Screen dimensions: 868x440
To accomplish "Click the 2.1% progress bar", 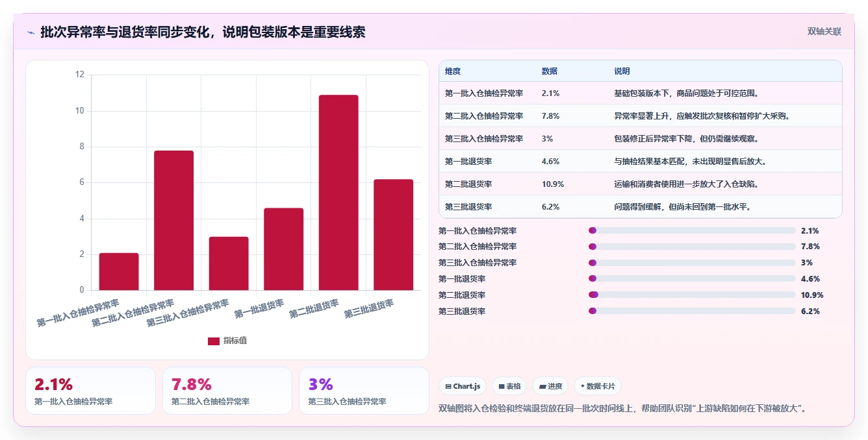I will [x=692, y=230].
